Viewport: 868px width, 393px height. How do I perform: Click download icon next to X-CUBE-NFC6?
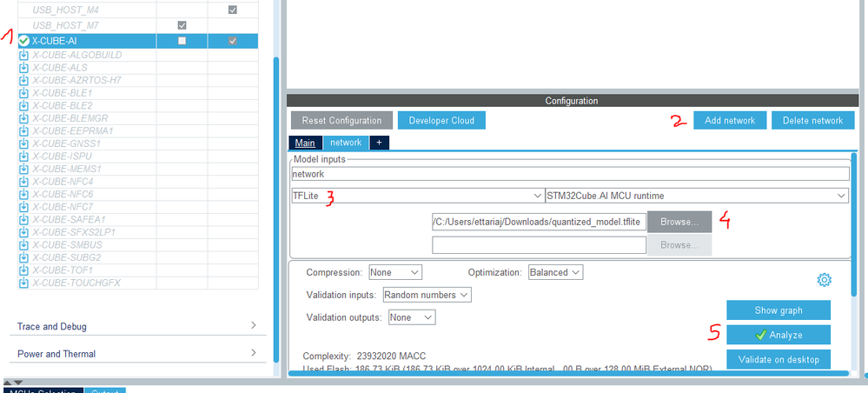pos(23,194)
